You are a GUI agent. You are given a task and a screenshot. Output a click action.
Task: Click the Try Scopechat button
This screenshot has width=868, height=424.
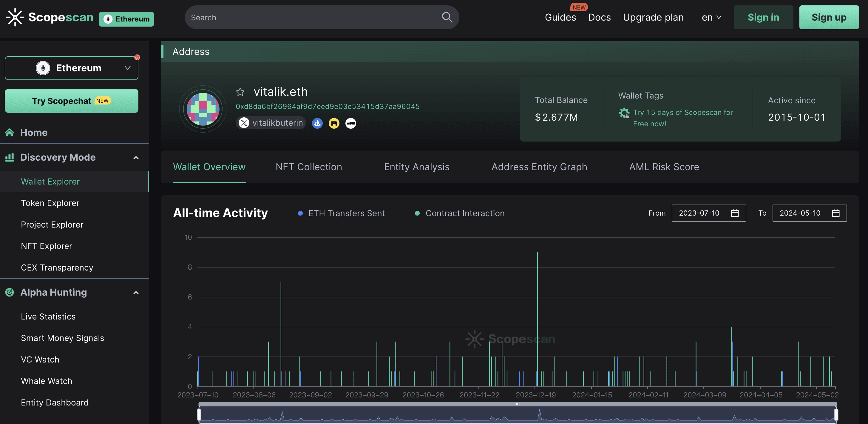pyautogui.click(x=71, y=101)
